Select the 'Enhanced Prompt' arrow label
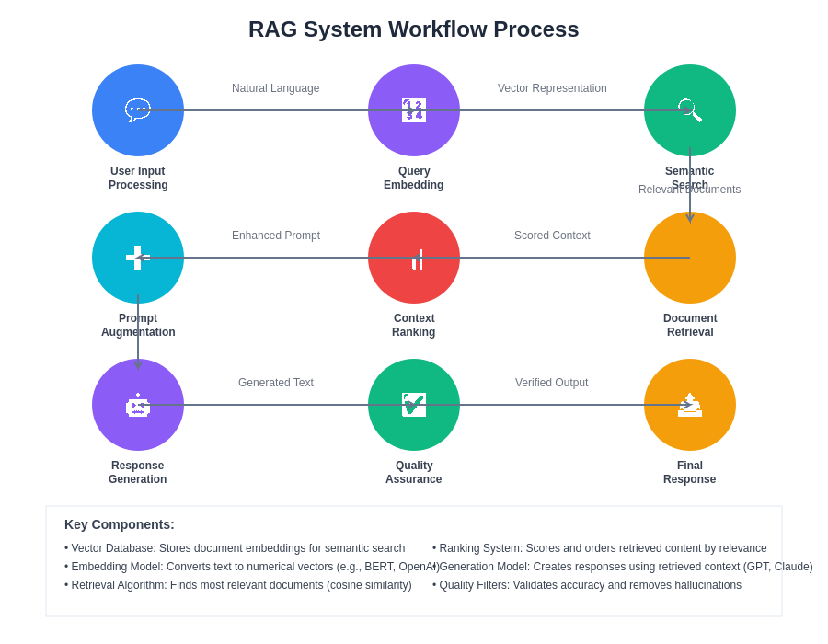The height and width of the screenshot is (644, 828). click(x=276, y=236)
